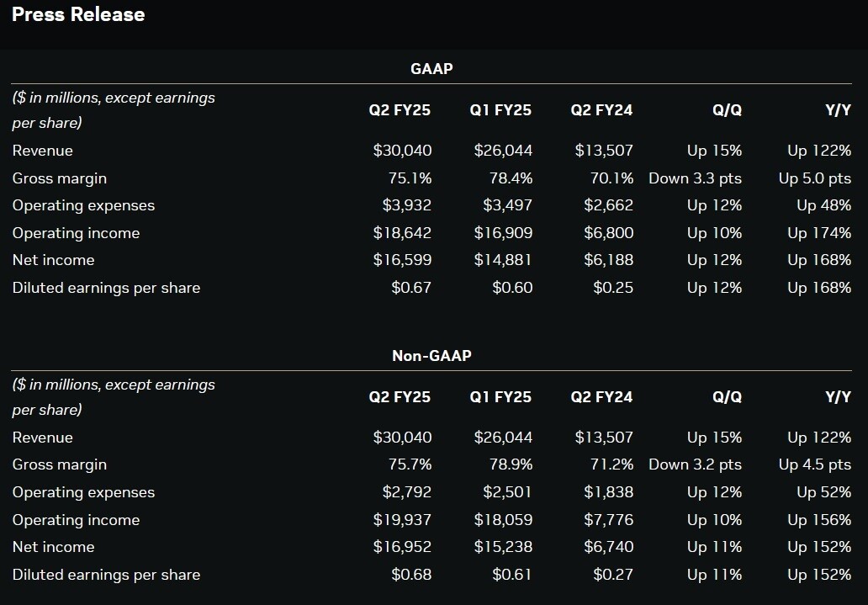The image size is (868, 605).
Task: Click the Press Release heading
Action: pos(78,14)
